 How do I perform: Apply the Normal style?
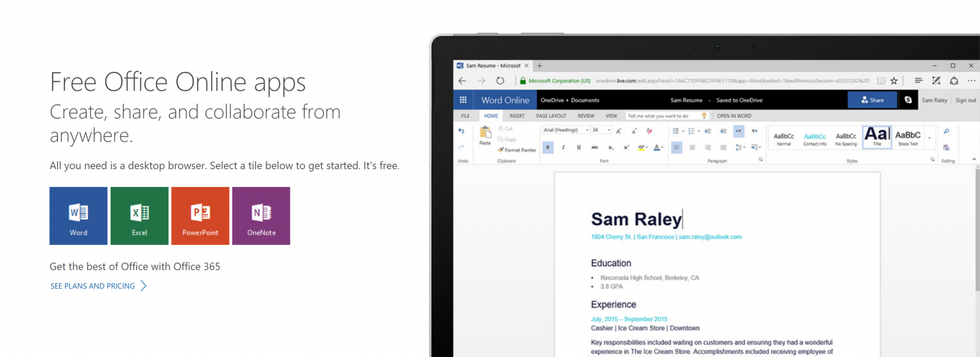point(783,139)
